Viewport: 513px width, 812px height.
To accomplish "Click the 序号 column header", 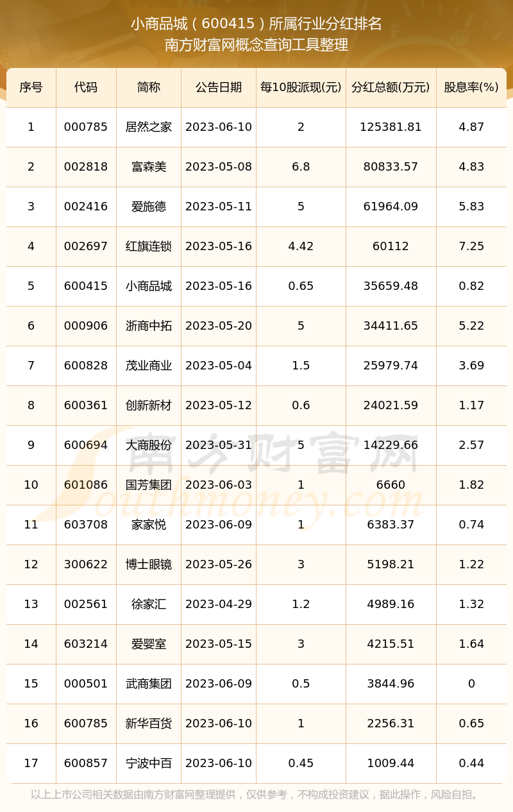I will [x=31, y=87].
